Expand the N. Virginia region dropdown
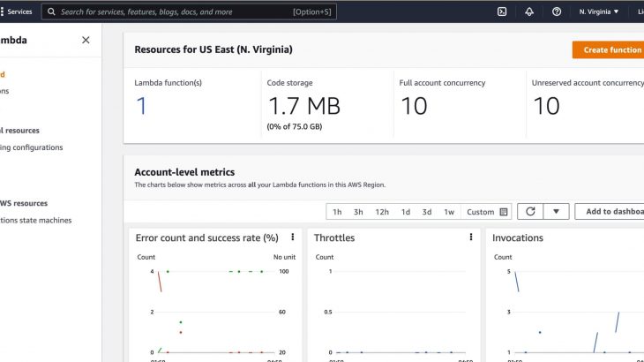644x362 pixels. [x=599, y=11]
